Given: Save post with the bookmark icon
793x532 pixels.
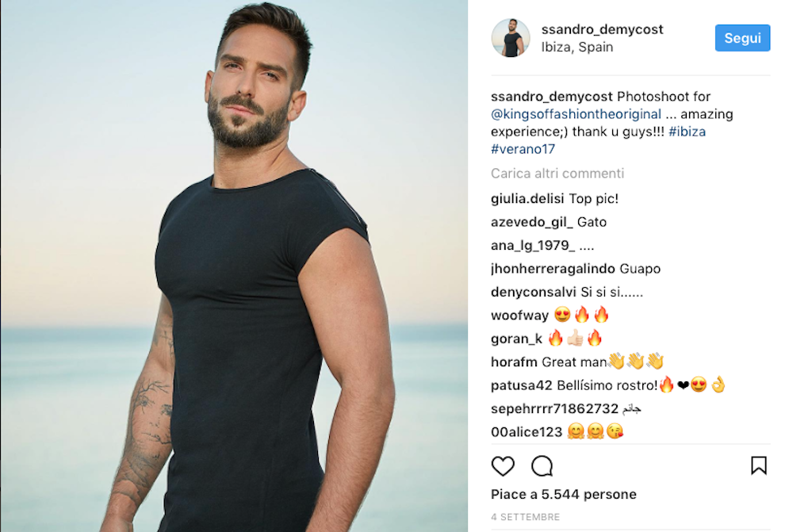Looking at the screenshot, I should coord(759,465).
